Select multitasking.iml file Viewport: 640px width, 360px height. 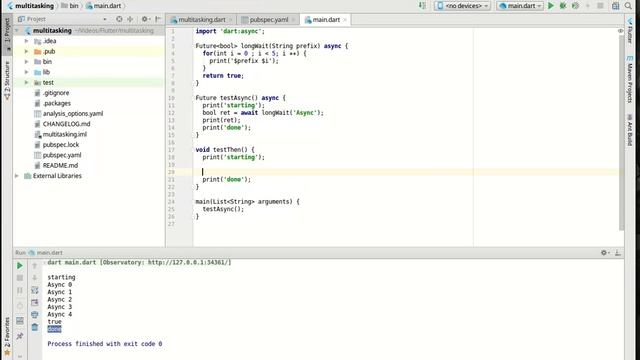point(64,134)
